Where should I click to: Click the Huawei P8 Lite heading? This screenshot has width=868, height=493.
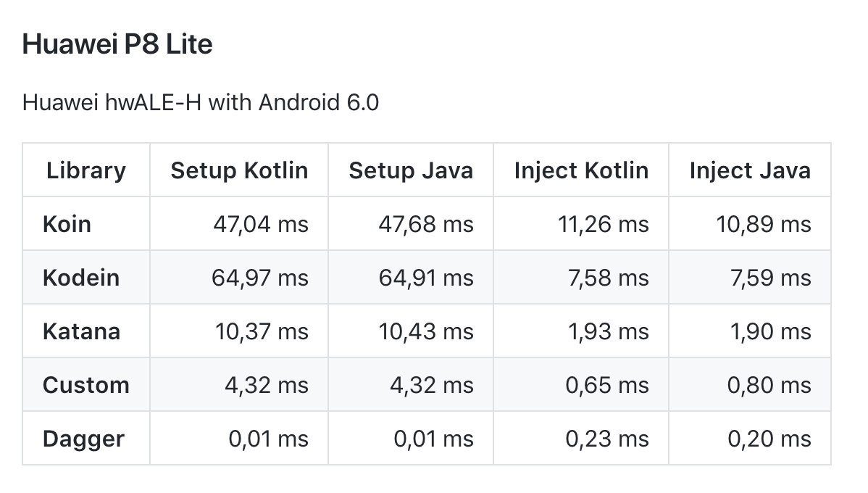(117, 43)
